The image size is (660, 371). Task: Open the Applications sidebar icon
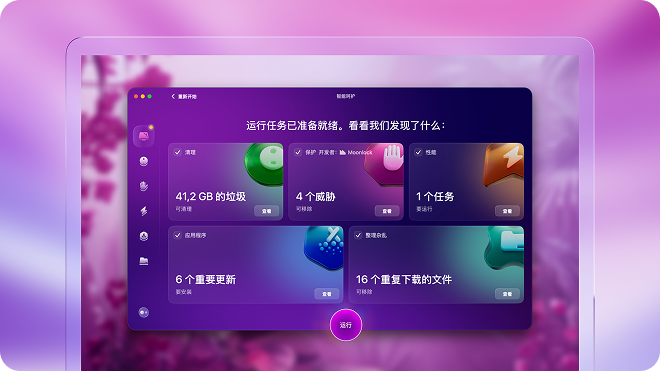point(144,236)
